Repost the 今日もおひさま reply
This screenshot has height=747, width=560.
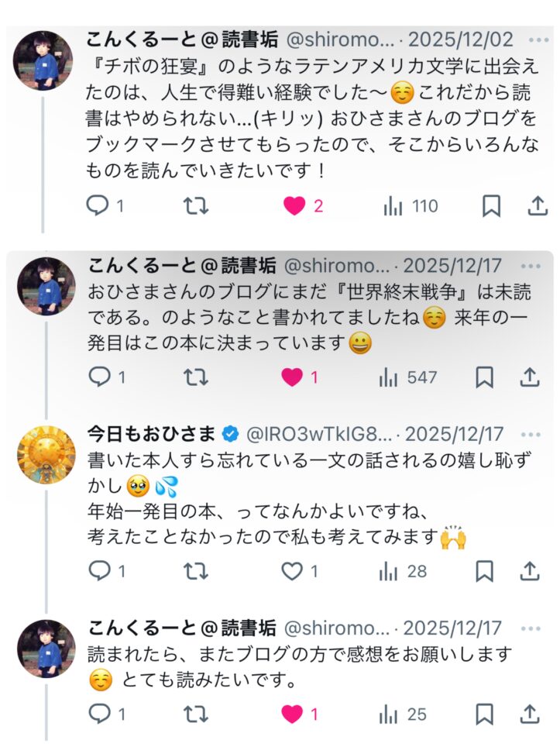coord(194,572)
